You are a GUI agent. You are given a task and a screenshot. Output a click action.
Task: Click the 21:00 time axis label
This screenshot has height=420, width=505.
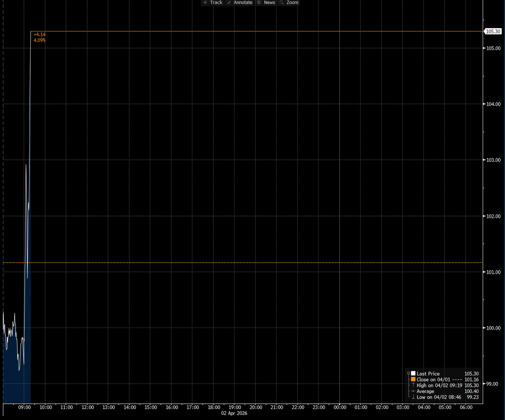point(277,407)
